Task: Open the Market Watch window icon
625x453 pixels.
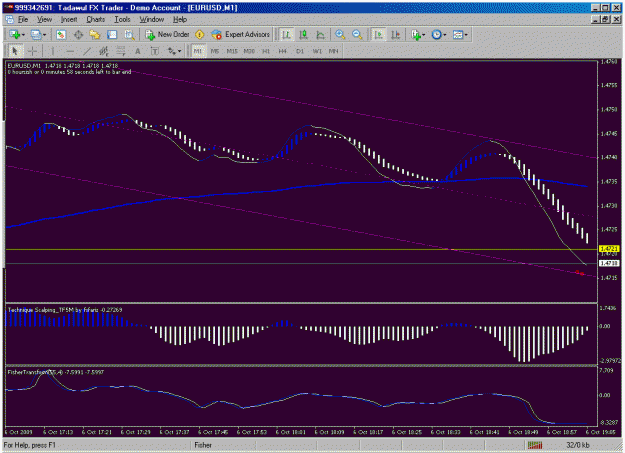Action: coord(61,35)
